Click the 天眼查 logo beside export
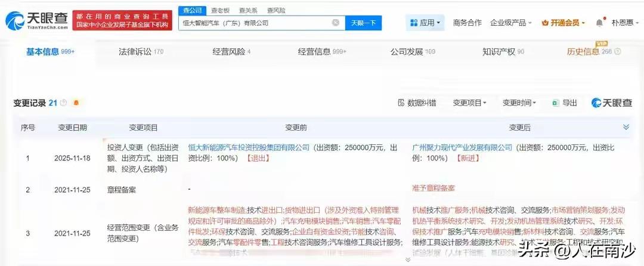644x266 pixels. tap(612, 103)
